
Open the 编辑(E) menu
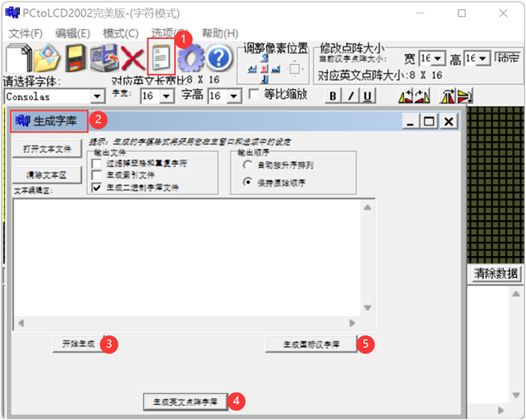pyautogui.click(x=72, y=33)
